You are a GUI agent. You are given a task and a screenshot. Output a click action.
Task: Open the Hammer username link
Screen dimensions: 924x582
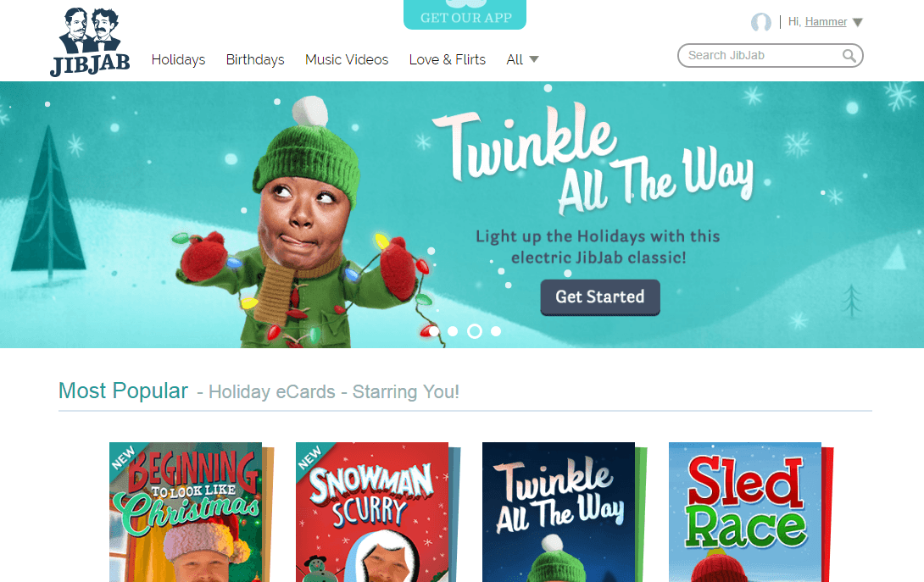tap(826, 22)
